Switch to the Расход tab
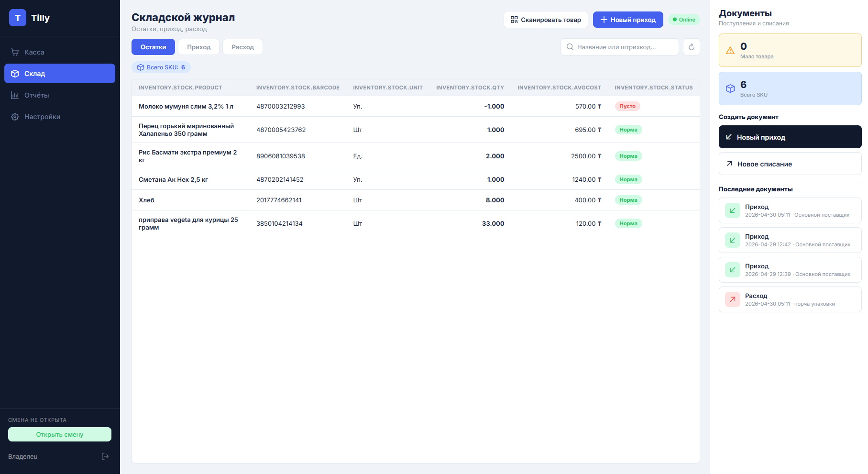This screenshot has width=868, height=474. tap(242, 47)
